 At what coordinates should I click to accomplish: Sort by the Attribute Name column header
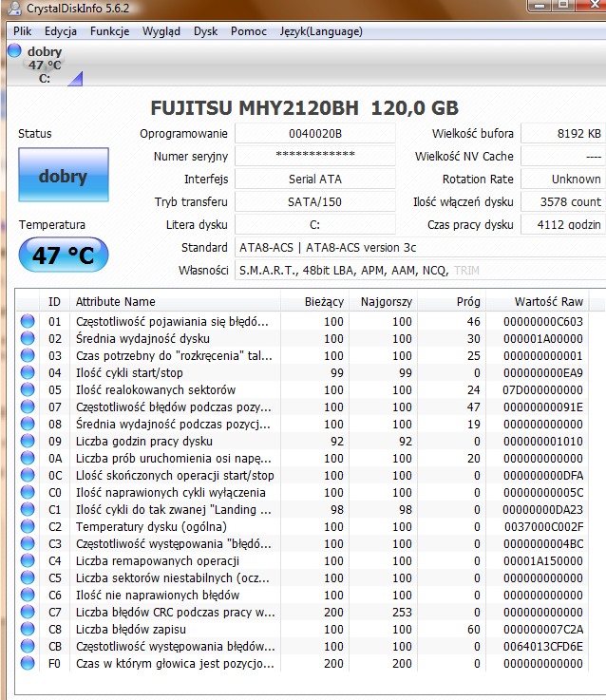click(x=175, y=302)
